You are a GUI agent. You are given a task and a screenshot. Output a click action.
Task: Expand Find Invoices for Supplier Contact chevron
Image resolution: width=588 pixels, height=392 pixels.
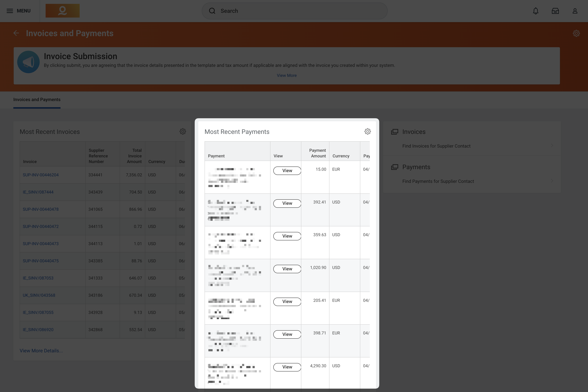tap(552, 145)
